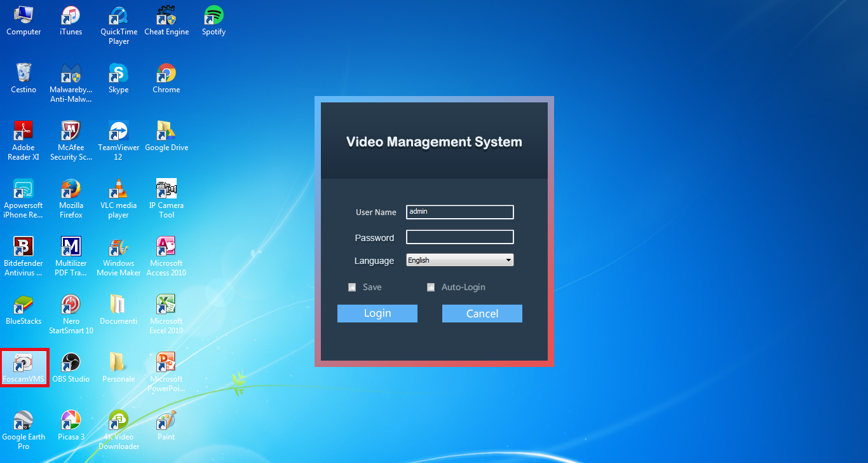Tick the Auto-Login checkbox
This screenshot has height=463, width=868.
pyautogui.click(x=431, y=287)
